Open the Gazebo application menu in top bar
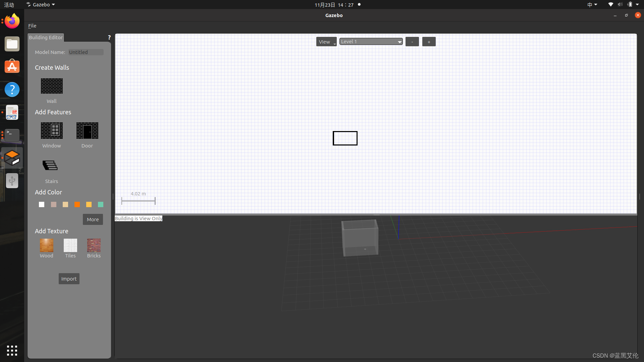Image resolution: width=644 pixels, height=362 pixels. coord(41,5)
